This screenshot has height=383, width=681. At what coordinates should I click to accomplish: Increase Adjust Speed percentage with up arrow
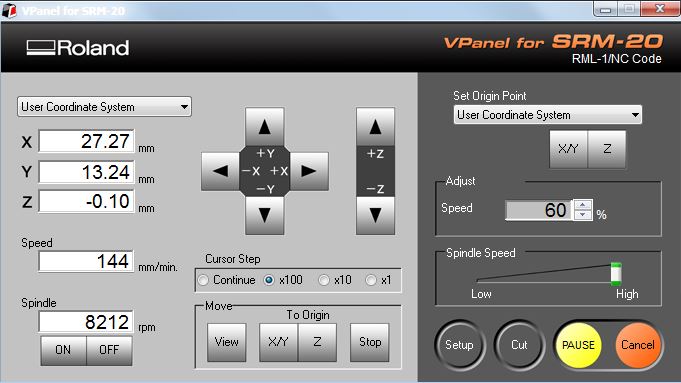pos(583,205)
